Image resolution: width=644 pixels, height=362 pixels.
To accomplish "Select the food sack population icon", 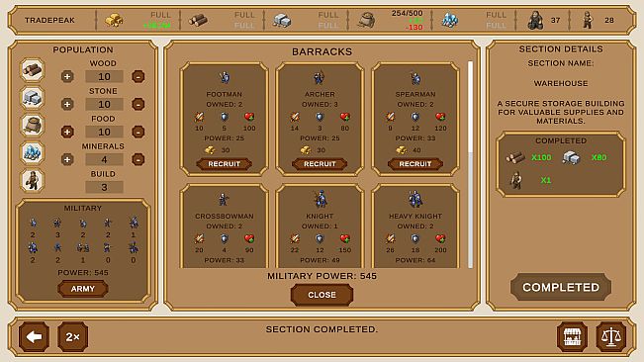I will (32, 126).
